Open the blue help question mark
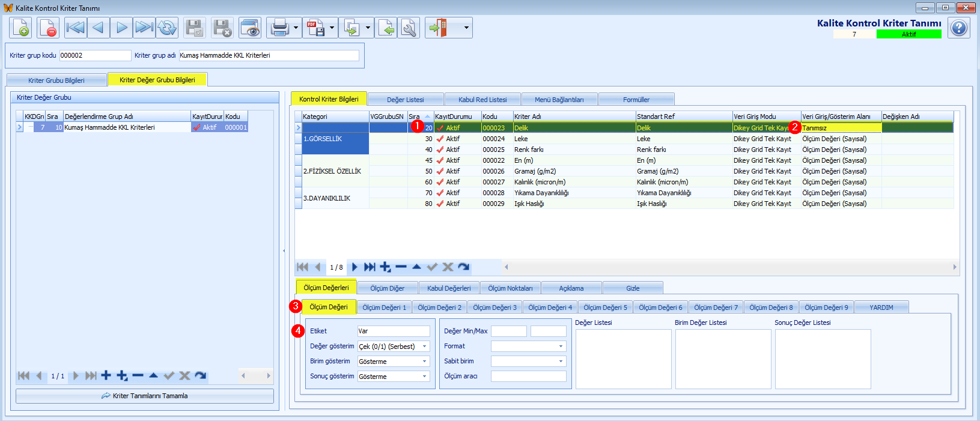The image size is (980, 421). 959,28
